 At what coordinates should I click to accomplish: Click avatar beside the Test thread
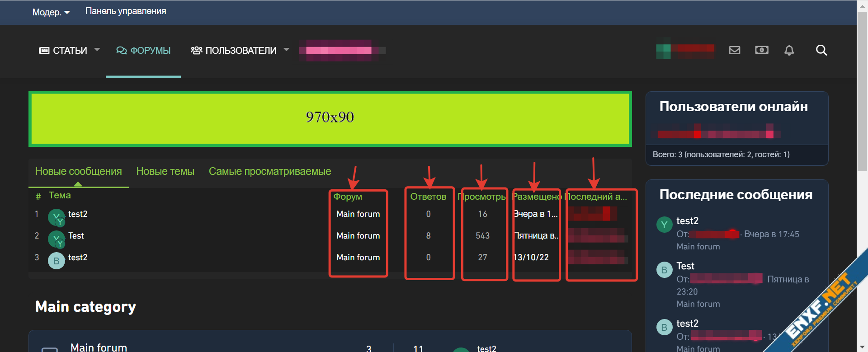click(x=56, y=239)
